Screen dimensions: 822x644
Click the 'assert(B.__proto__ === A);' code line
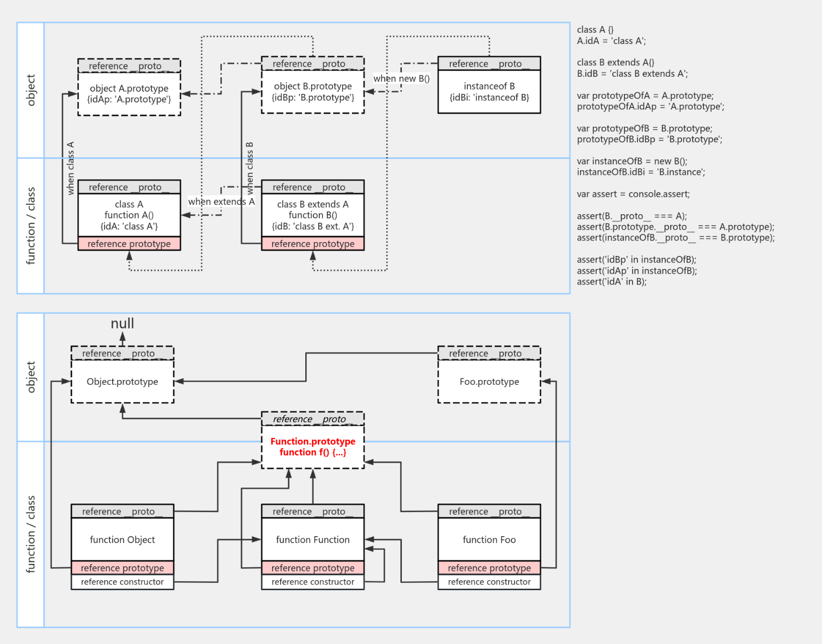click(632, 216)
